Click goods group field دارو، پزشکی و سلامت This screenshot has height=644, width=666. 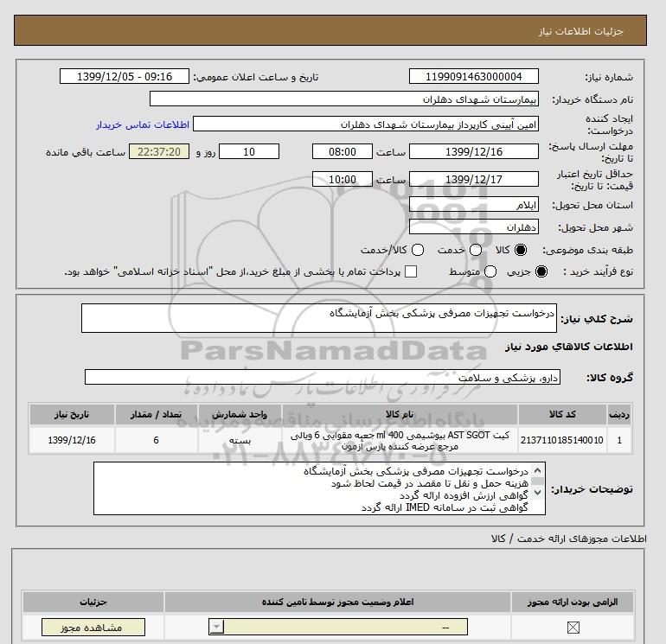(323, 377)
